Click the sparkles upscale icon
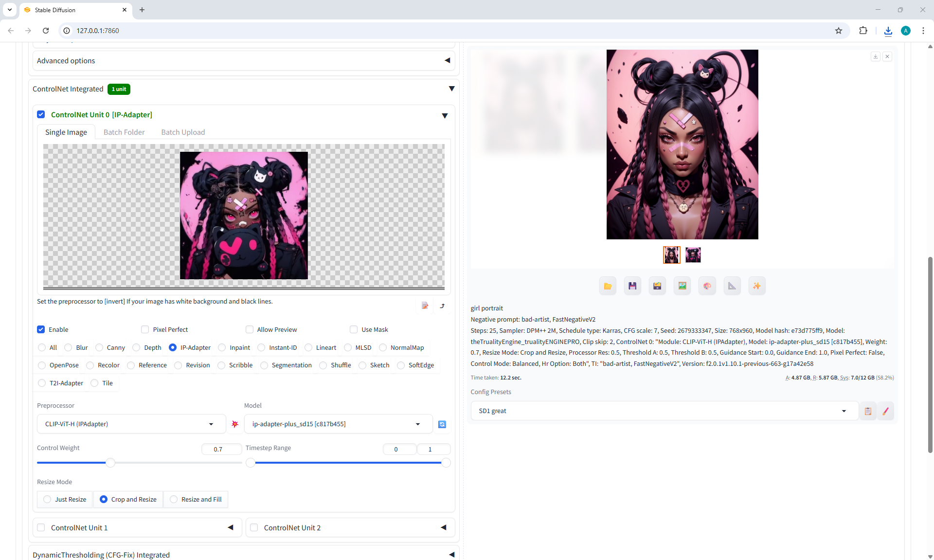This screenshot has width=934, height=560. click(x=757, y=286)
